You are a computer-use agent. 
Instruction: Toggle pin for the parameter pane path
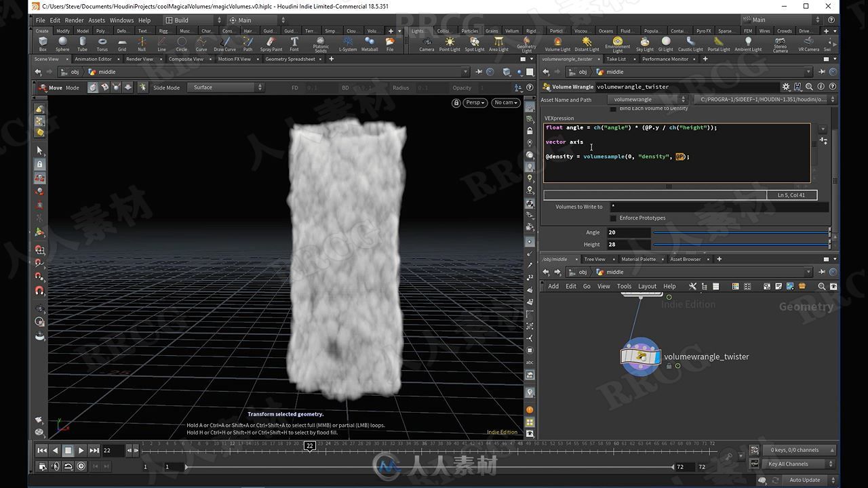823,72
